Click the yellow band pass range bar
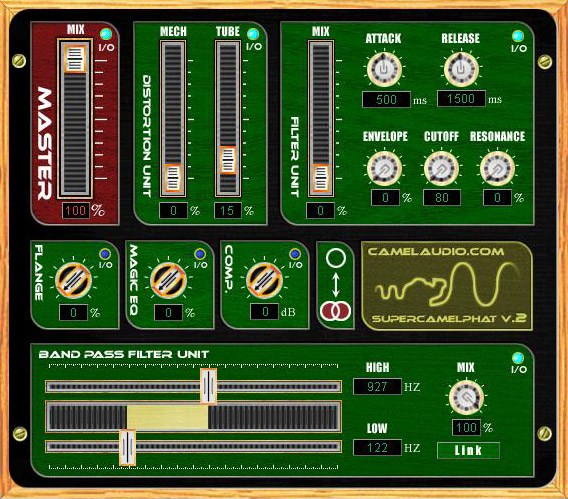 click(x=167, y=417)
